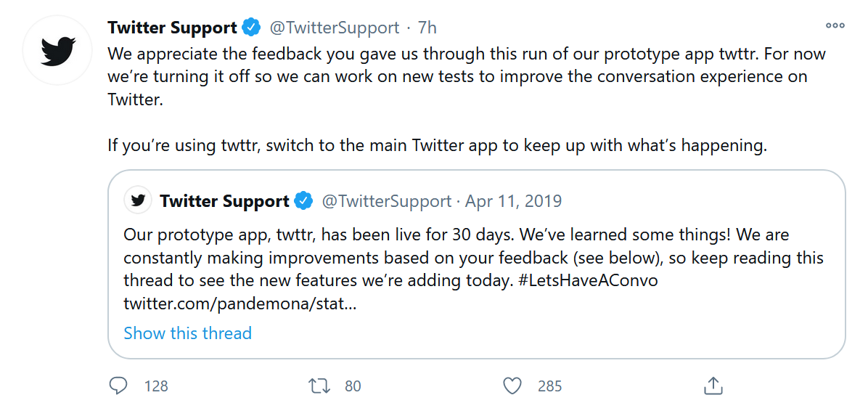
Task: Open the 7h timestamp link
Action: tap(427, 28)
